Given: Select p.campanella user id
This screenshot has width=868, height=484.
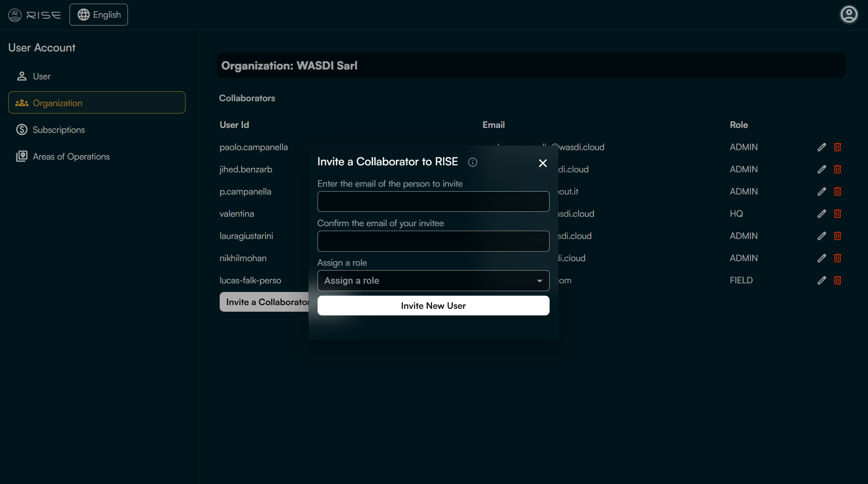Looking at the screenshot, I should (246, 192).
